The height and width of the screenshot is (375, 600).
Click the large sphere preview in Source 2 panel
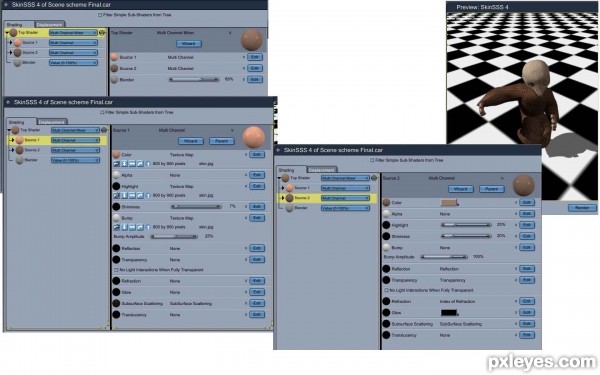tap(523, 186)
